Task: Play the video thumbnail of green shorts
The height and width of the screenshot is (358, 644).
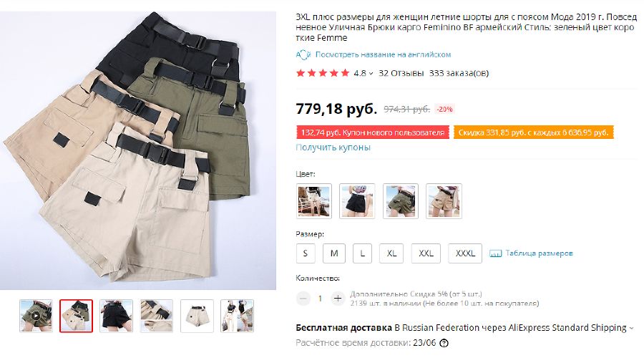Action: (36, 316)
